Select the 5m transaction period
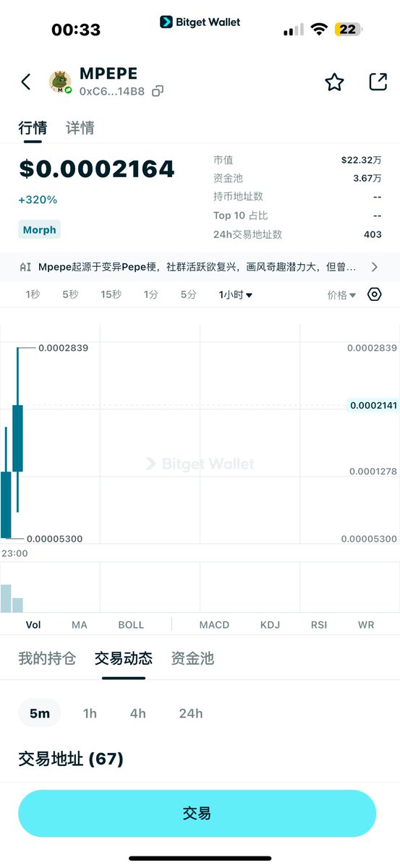The height and width of the screenshot is (868, 400). click(40, 713)
